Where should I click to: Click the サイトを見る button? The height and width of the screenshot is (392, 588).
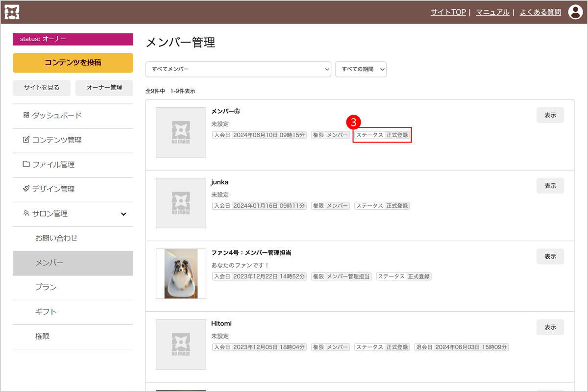[42, 88]
